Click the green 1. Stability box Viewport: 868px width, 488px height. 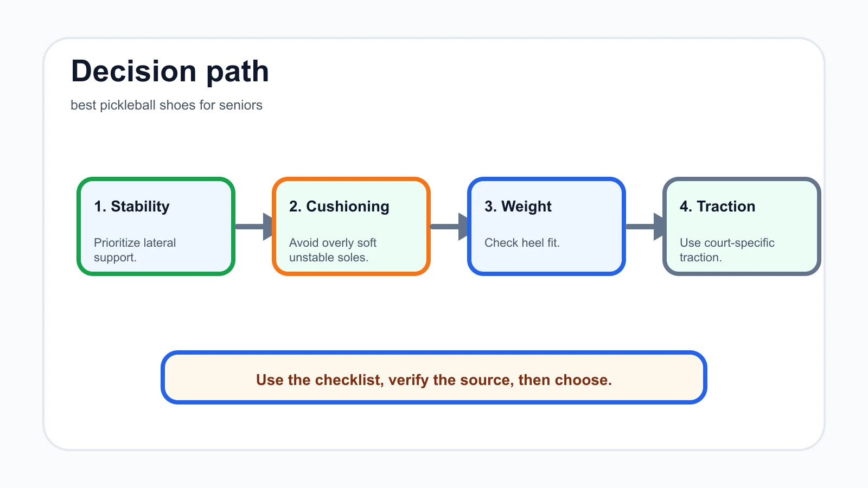click(x=156, y=226)
